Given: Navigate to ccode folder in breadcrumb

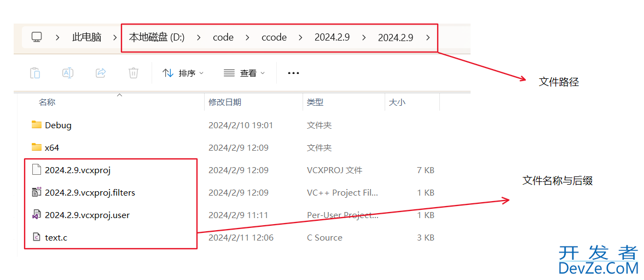Looking at the screenshot, I should click(274, 37).
